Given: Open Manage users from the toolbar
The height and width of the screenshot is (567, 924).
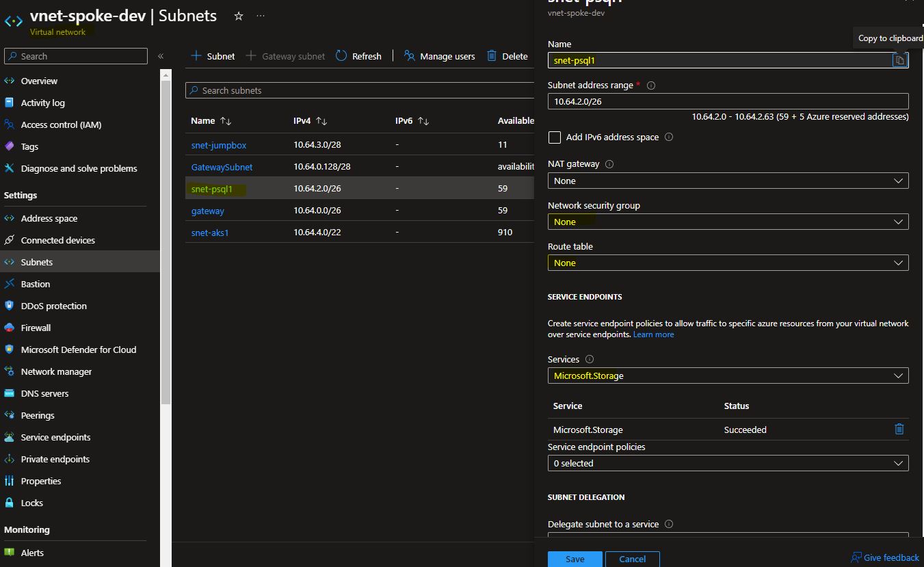Looking at the screenshot, I should (x=439, y=56).
